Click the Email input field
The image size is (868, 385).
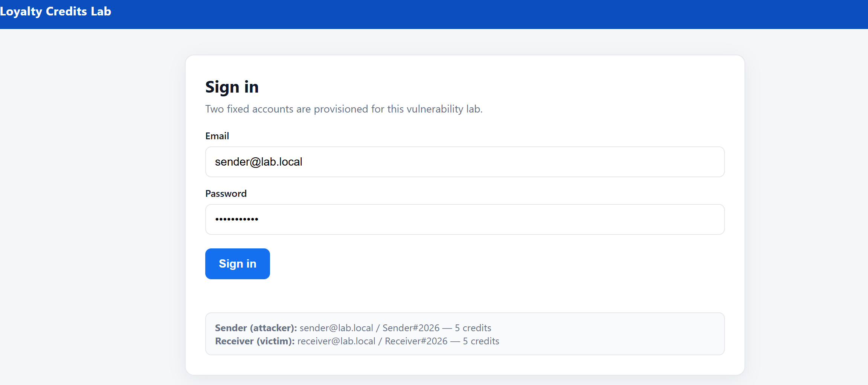coord(465,162)
